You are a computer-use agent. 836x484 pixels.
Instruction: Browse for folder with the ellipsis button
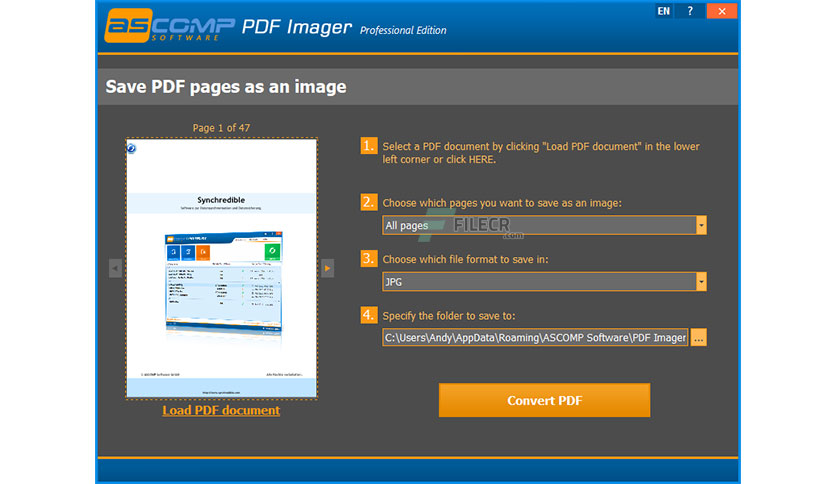click(698, 337)
